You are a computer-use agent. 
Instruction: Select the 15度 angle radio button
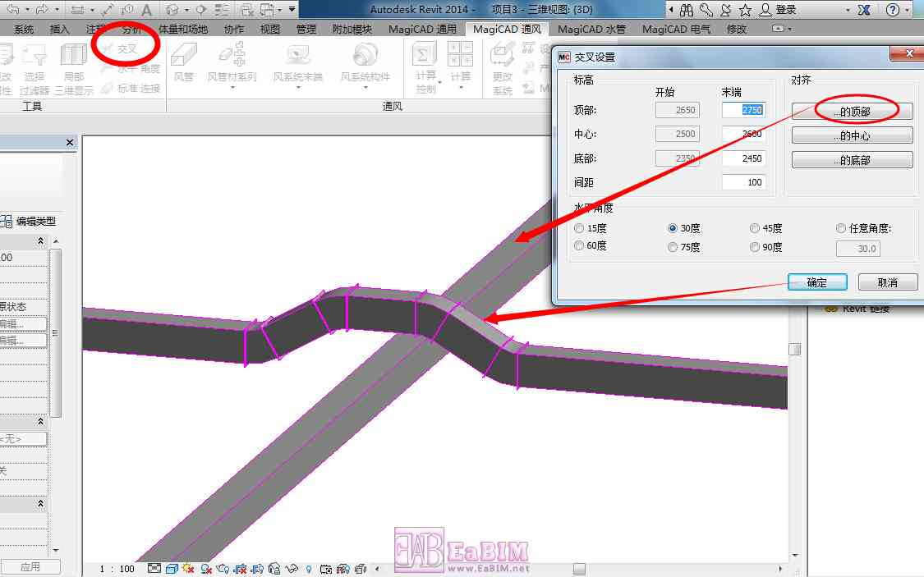coord(579,228)
